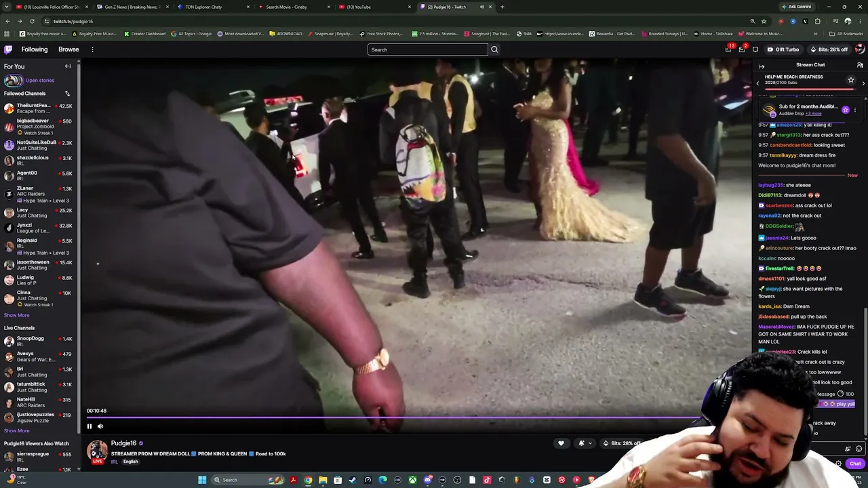
Task: Focus the Twitch search box
Action: tap(427, 49)
